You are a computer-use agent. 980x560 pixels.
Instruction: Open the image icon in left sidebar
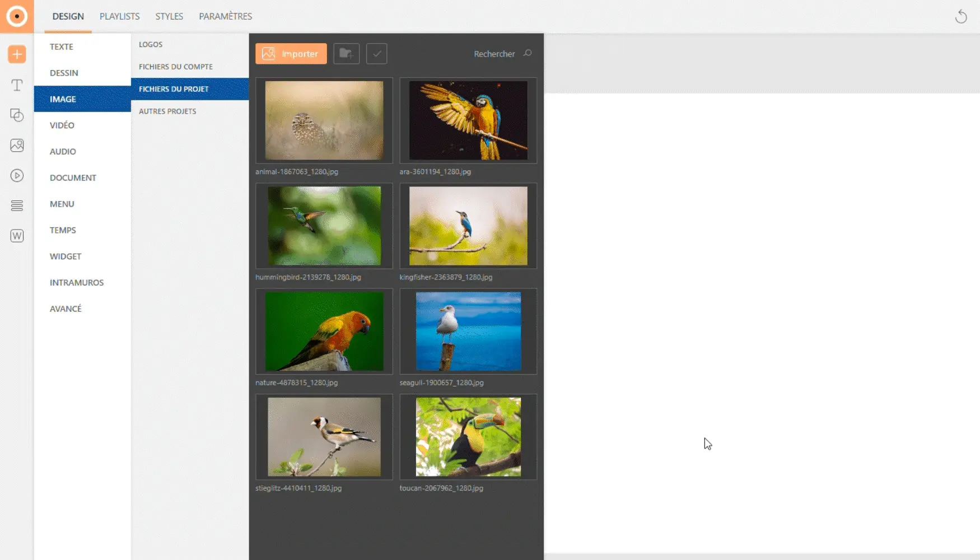tap(17, 146)
